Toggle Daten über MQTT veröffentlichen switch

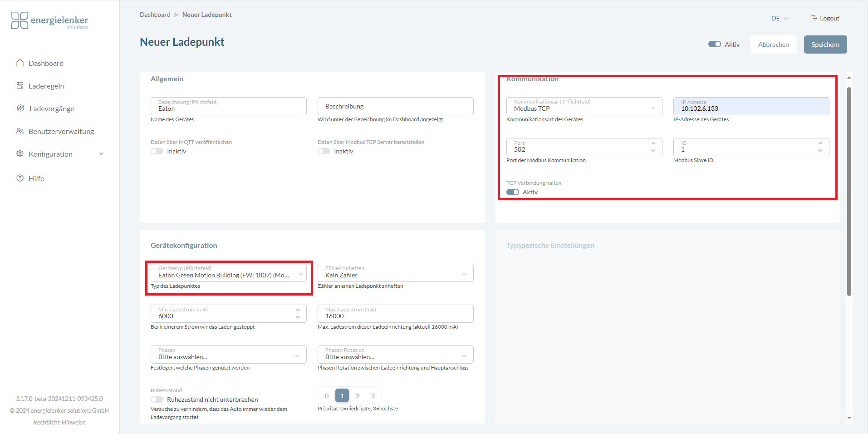157,151
